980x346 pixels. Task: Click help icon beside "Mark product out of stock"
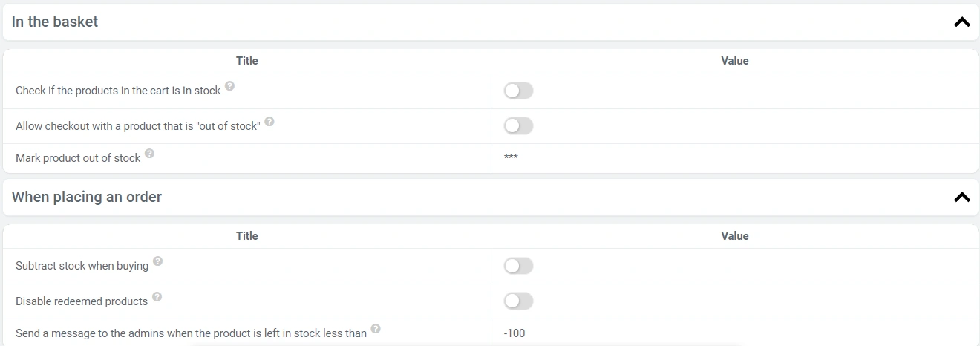pos(150,154)
